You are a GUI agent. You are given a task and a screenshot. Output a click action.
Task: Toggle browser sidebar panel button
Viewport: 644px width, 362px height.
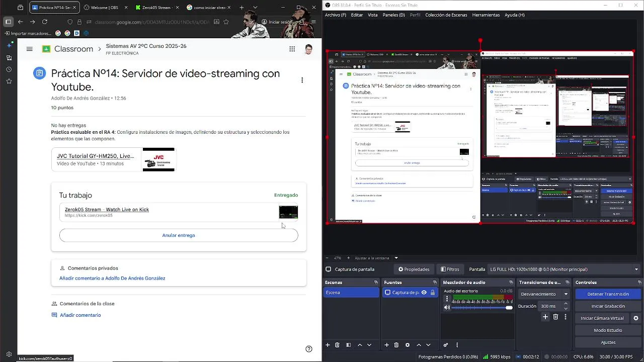tap(9, 22)
